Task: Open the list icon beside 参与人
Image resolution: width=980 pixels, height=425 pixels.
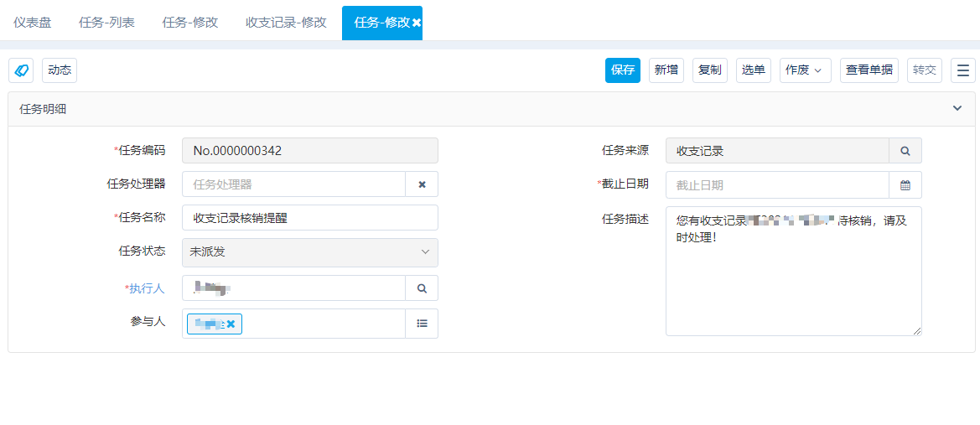Action: [x=422, y=324]
